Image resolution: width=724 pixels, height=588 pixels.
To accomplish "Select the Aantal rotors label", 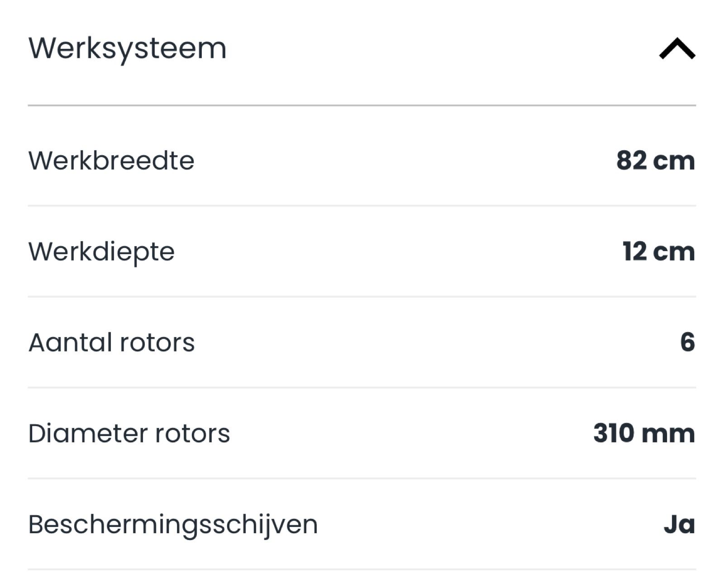I will pyautogui.click(x=112, y=342).
